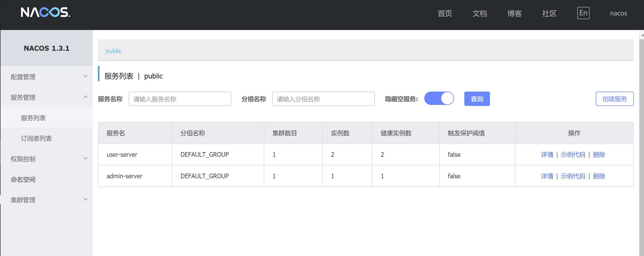
Task: Click false threshold value for admin-server
Action: (454, 176)
